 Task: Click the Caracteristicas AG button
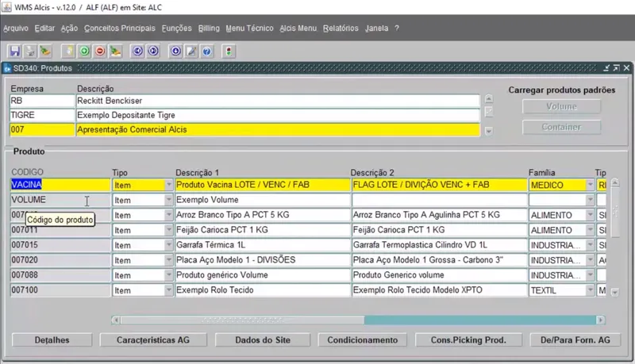click(153, 340)
